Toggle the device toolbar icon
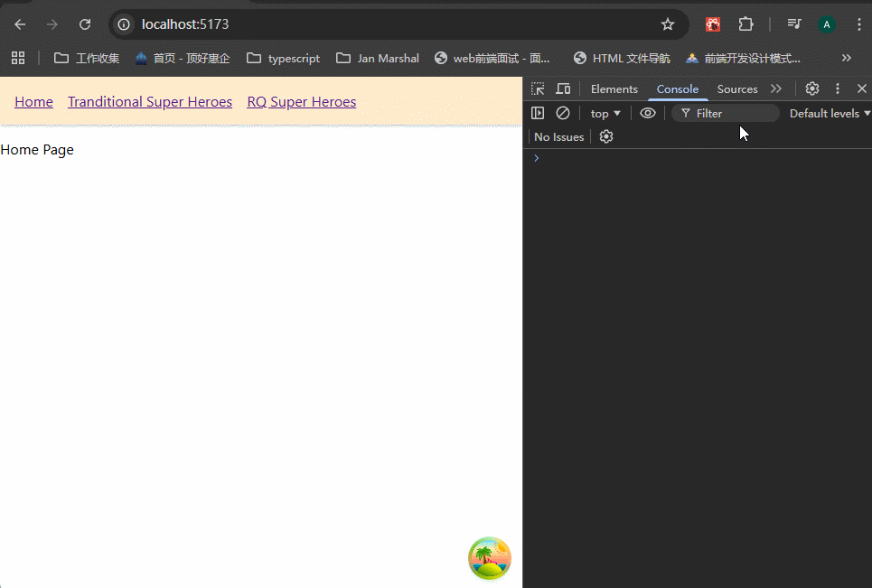This screenshot has width=872, height=588. [x=563, y=89]
